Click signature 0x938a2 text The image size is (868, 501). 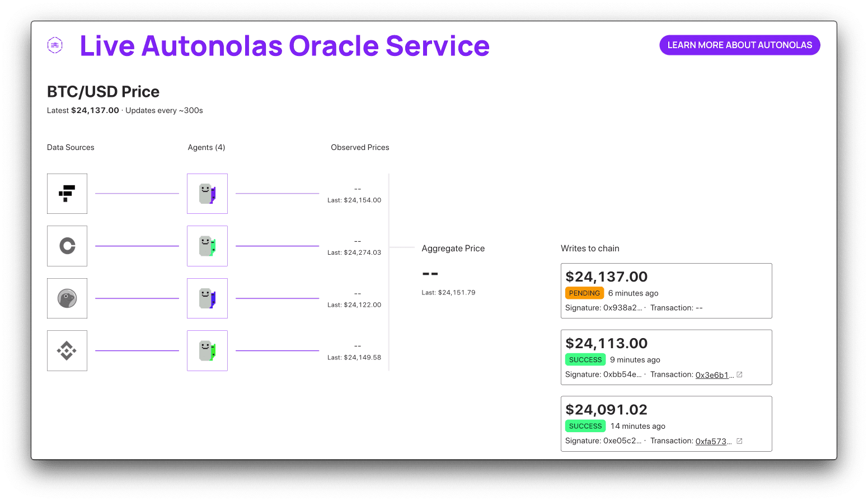click(603, 308)
